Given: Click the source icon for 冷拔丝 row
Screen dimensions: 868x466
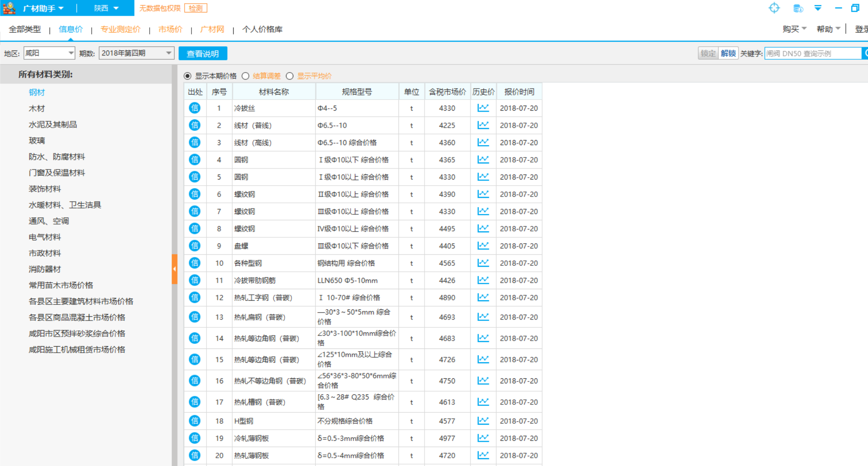Looking at the screenshot, I should 195,108.
